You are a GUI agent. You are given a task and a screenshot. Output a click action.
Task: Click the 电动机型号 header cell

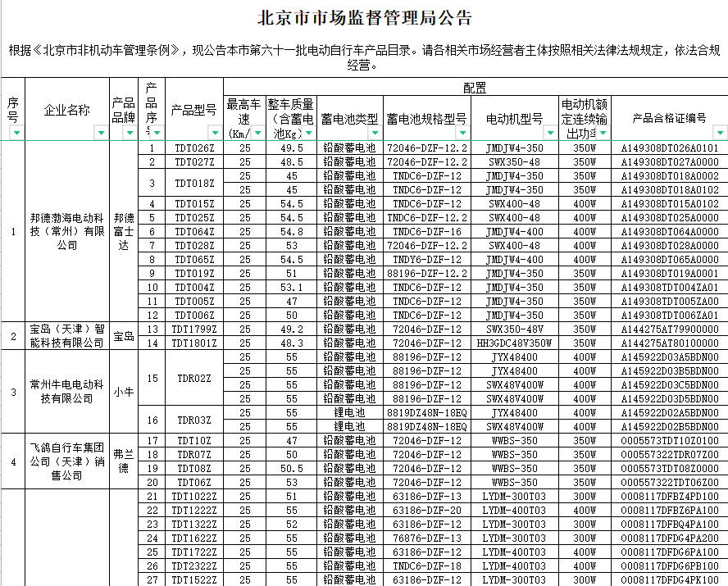pyautogui.click(x=514, y=119)
